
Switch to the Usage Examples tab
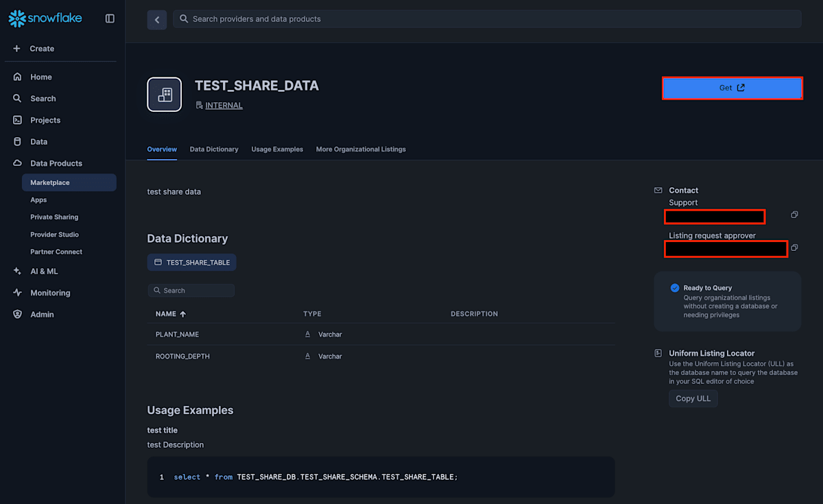(277, 149)
